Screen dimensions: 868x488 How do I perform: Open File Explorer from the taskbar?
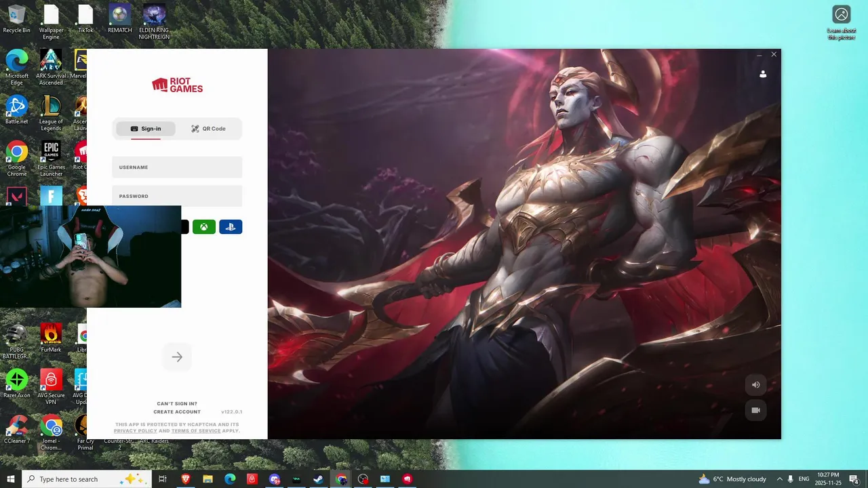(208, 479)
